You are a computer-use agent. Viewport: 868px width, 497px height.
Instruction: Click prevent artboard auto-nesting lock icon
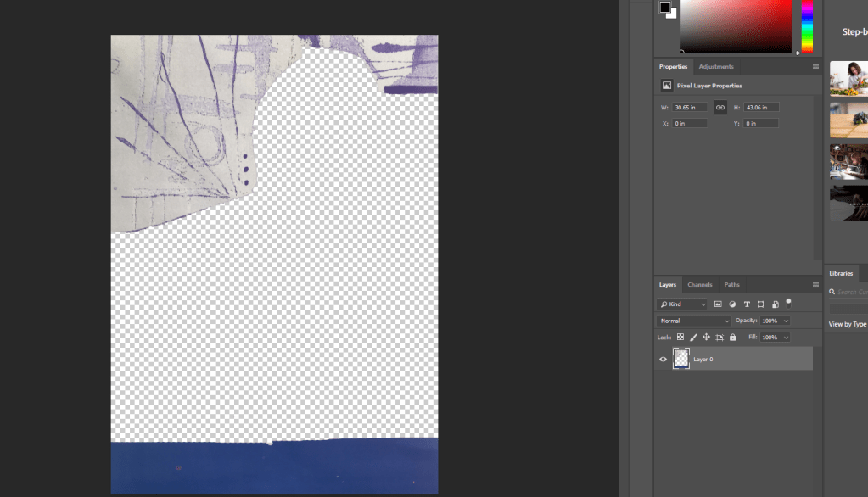coord(720,337)
